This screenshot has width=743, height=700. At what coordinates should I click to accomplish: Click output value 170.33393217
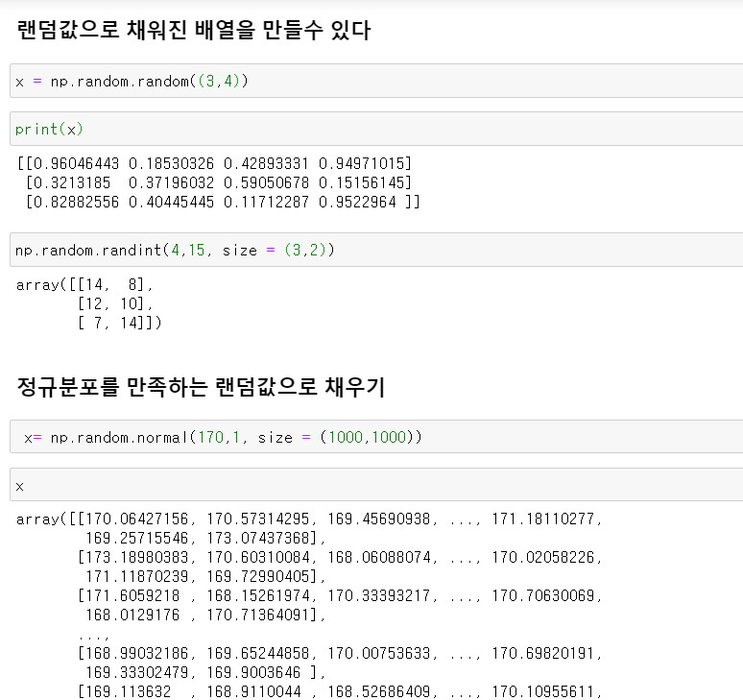[x=378, y=595]
